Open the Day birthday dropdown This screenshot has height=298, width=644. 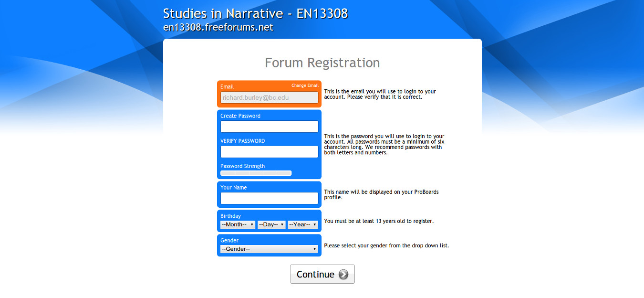(271, 224)
